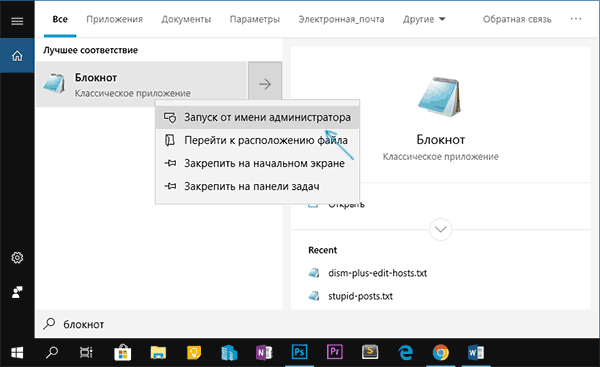Image resolution: width=600 pixels, height=367 pixels.
Task: Switch to the Электронная_почта tab
Action: tap(341, 19)
